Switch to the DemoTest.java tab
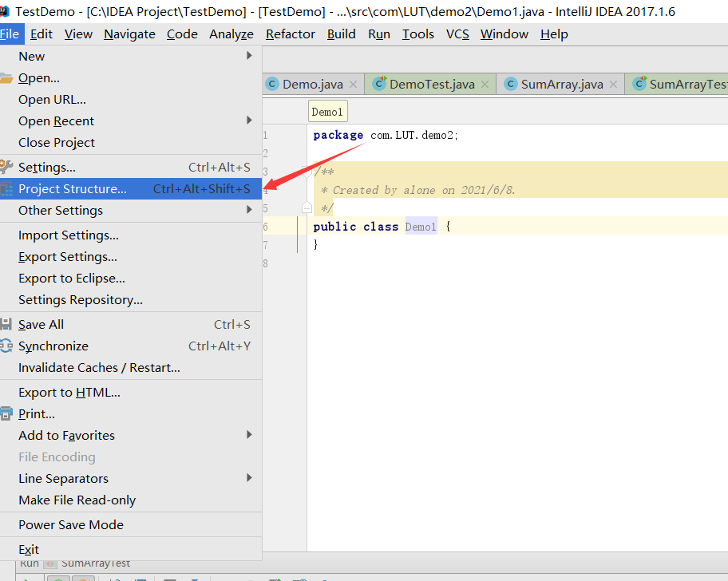Screen dimensions: 728x581 click(432, 84)
